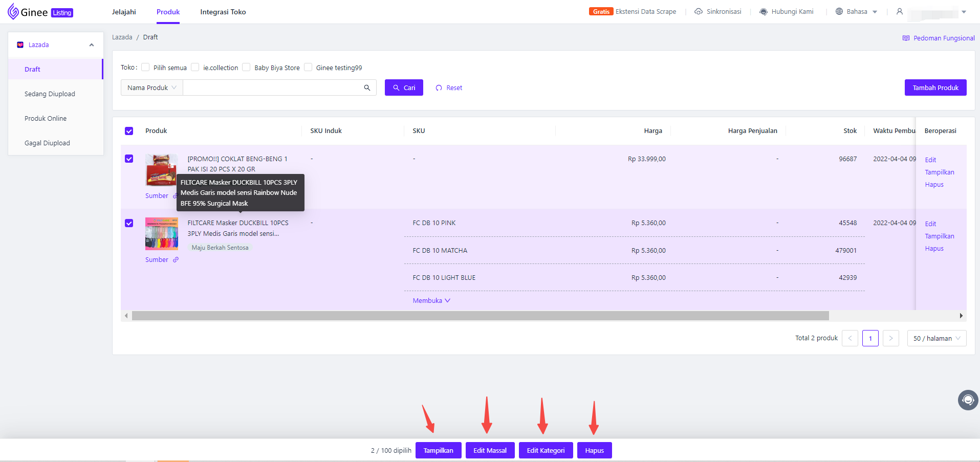
Task: Click the Tambah Produk button
Action: point(935,87)
